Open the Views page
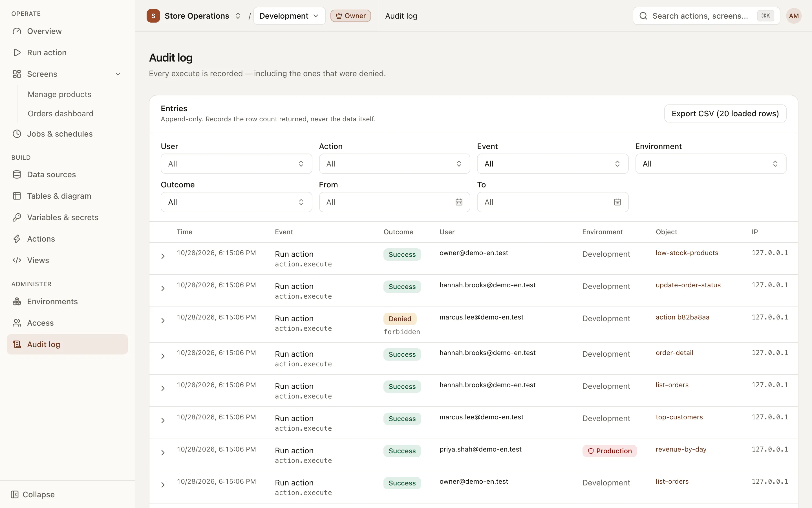 (x=67, y=260)
